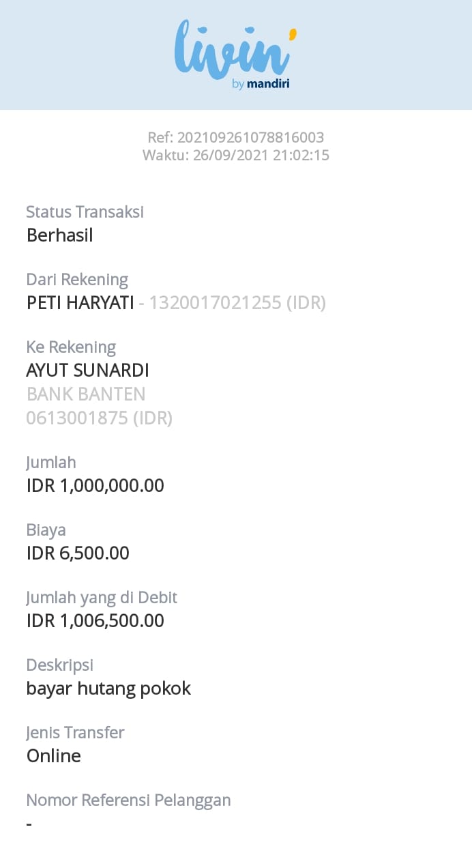Viewport: 472px width, 868px height.
Task: Click the Status Transaksi label
Action: (x=85, y=212)
